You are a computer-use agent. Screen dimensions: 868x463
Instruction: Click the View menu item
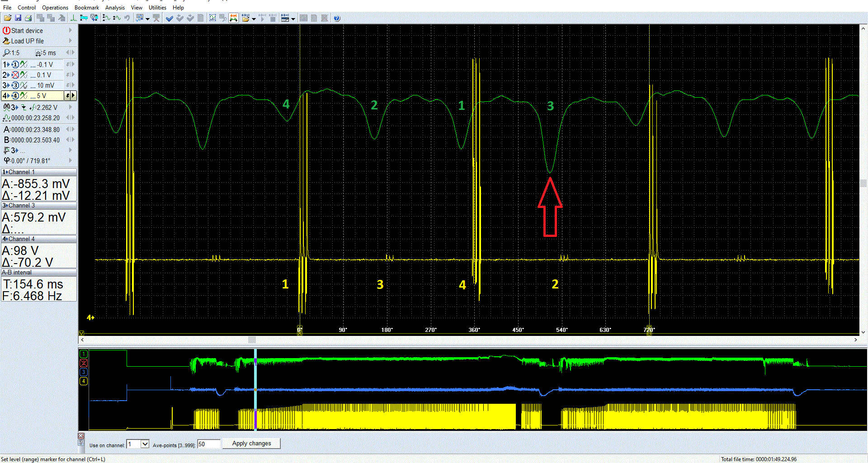(137, 8)
